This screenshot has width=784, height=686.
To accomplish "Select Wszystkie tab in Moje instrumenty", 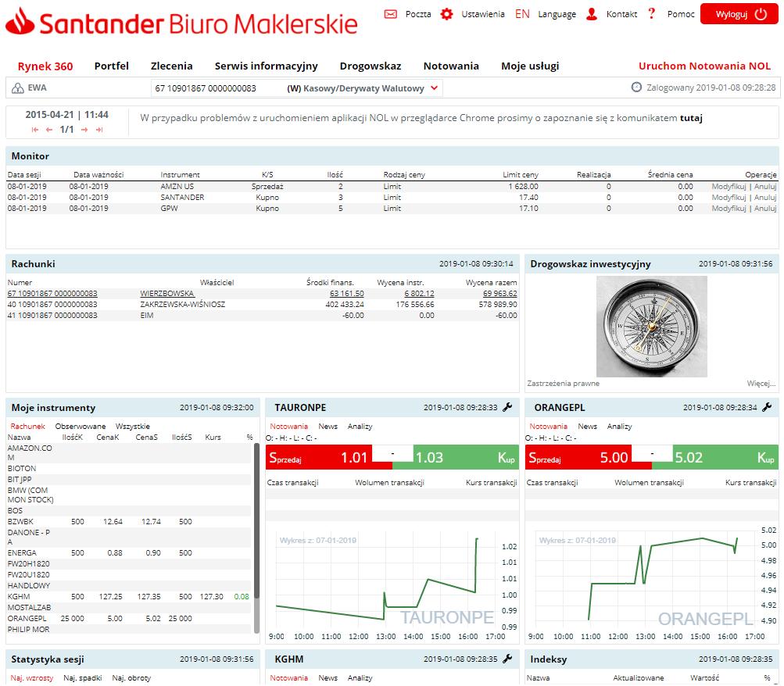I will click(133, 426).
